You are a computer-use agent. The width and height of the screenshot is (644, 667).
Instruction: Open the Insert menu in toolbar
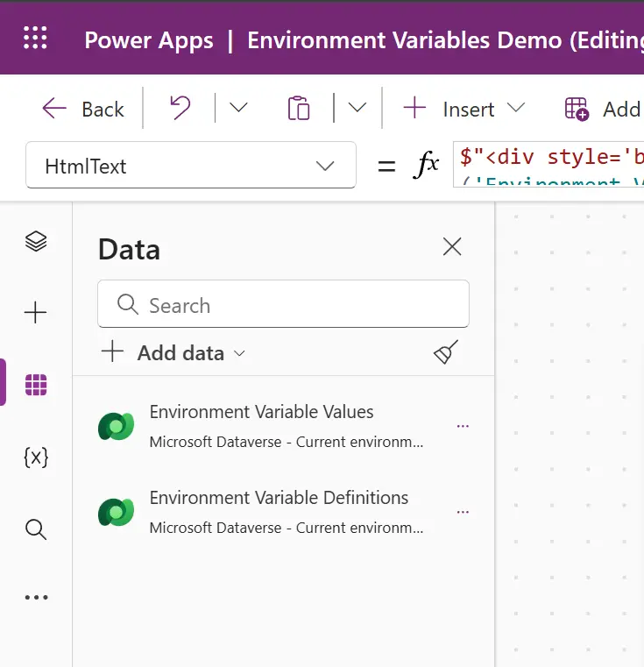pyautogui.click(x=464, y=109)
